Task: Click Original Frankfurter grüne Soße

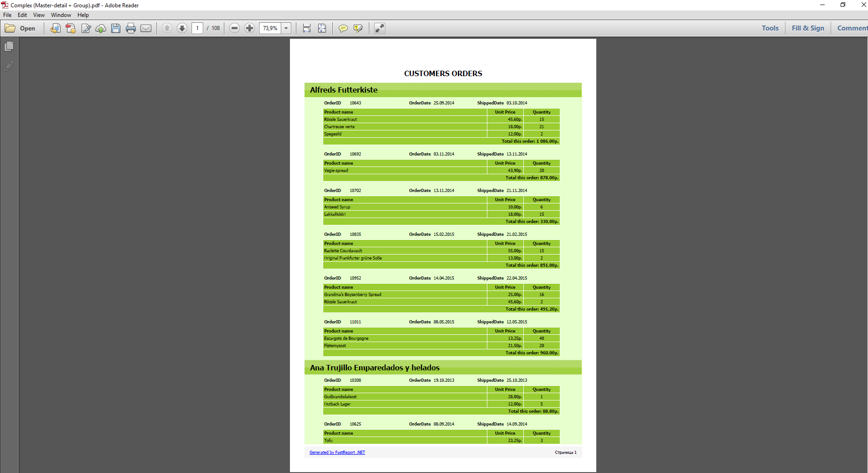Action: 353,258
